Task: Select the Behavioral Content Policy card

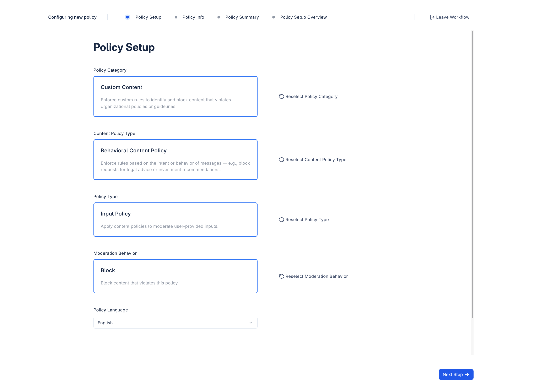Action: (176, 160)
